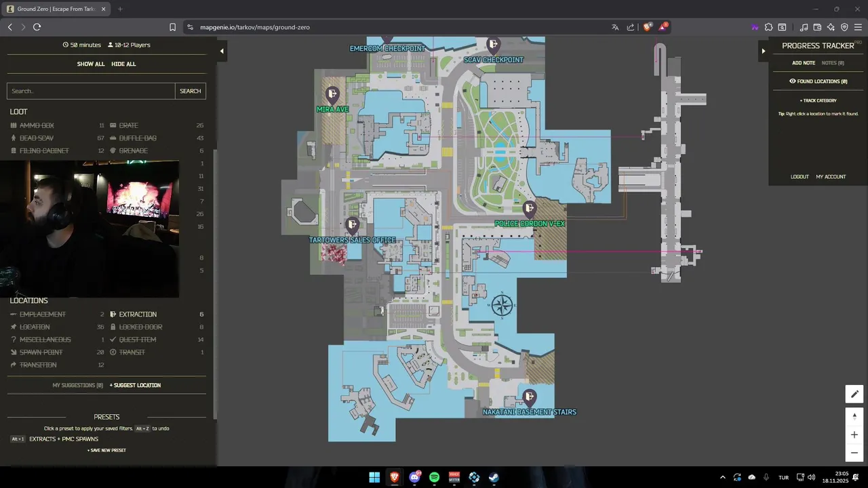Click Add Note in Progress Tracker
868x488 pixels.
(x=804, y=63)
